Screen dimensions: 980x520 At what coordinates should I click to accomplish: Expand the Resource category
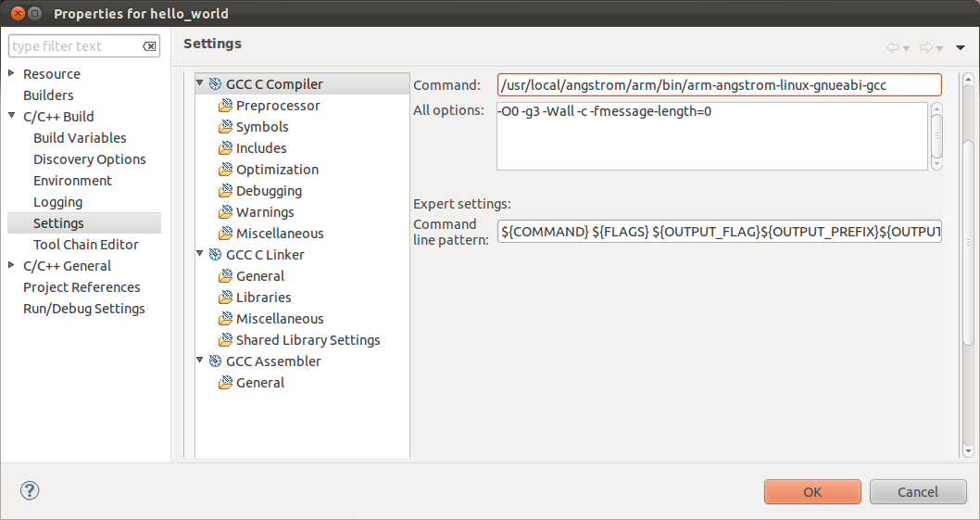tap(11, 73)
